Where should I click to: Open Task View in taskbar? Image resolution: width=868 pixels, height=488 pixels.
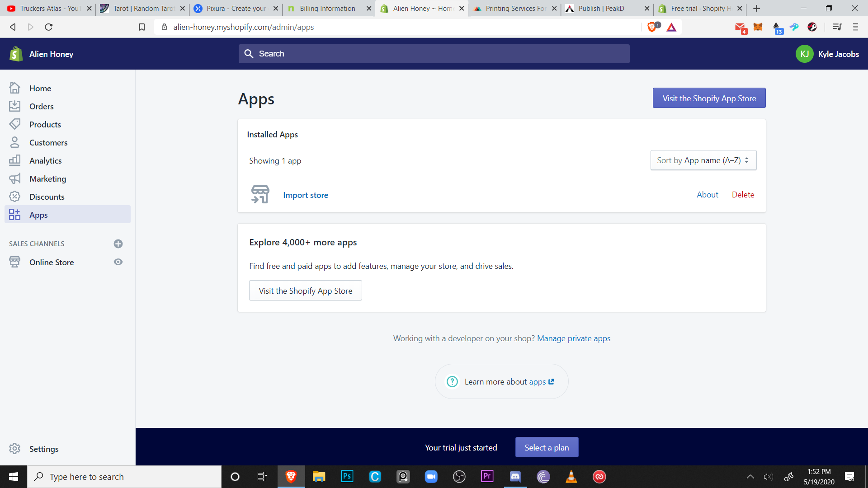[x=262, y=477]
